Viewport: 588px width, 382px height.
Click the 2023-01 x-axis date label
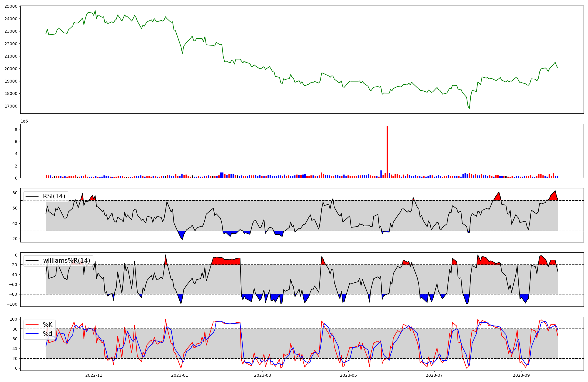tap(179, 375)
